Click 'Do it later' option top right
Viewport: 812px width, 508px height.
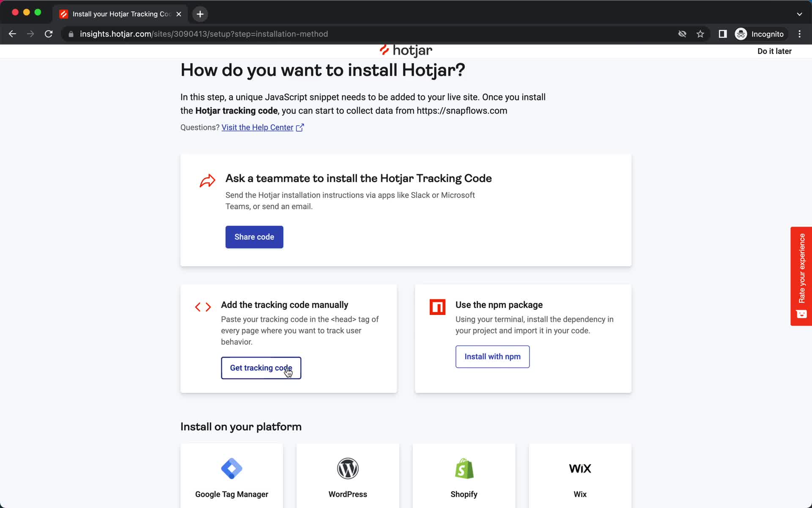click(x=775, y=51)
